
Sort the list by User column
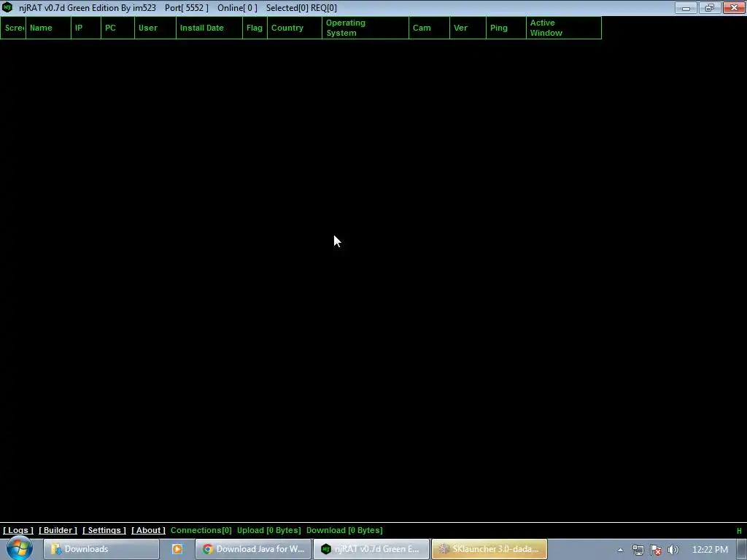pyautogui.click(x=155, y=28)
